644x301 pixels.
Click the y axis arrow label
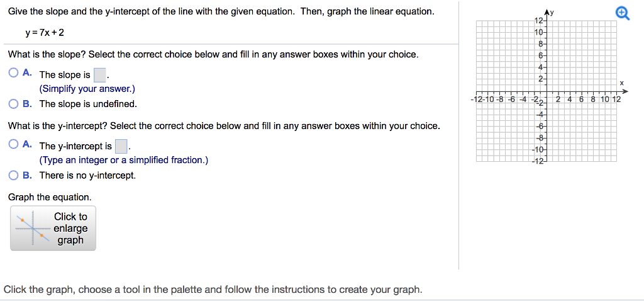coord(550,13)
